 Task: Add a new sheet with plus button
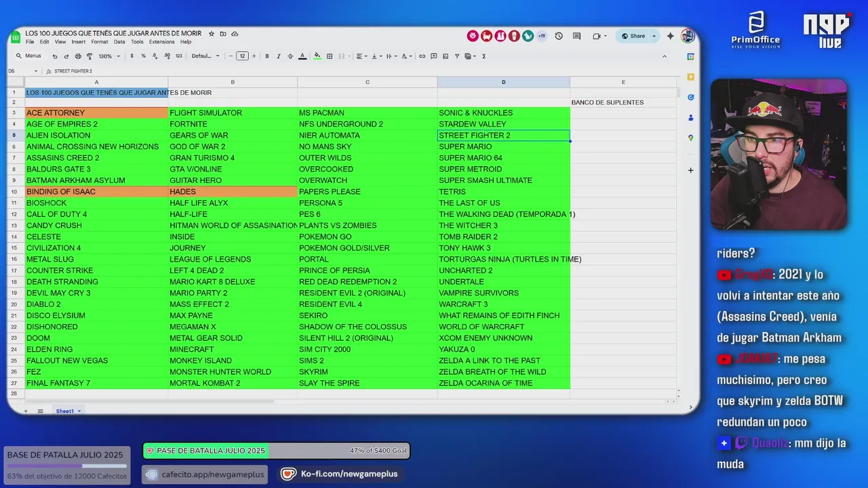pyautogui.click(x=26, y=411)
